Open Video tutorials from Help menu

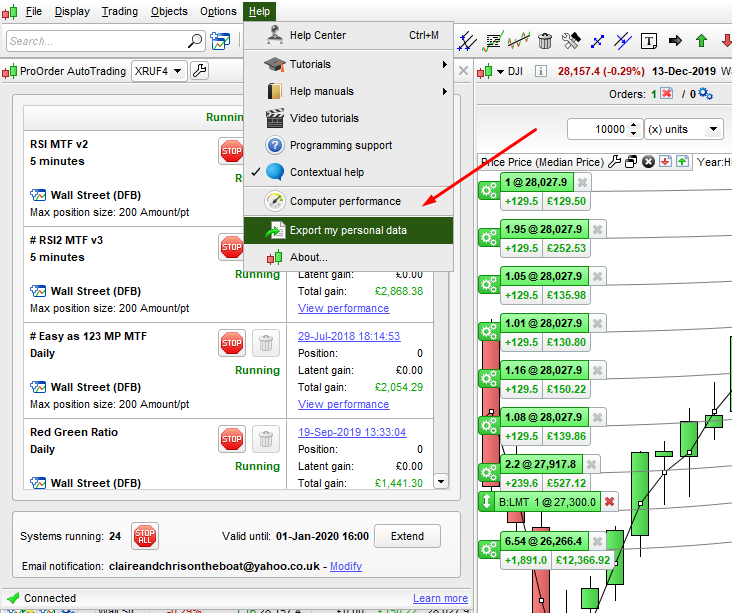pos(348,119)
